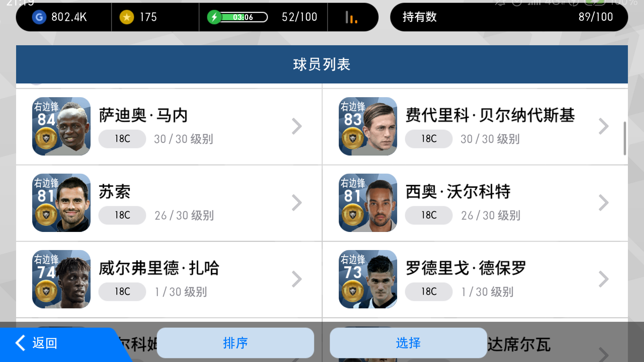The height and width of the screenshot is (362, 644).
Task: Tap the green lightning energy icon
Action: click(x=214, y=17)
